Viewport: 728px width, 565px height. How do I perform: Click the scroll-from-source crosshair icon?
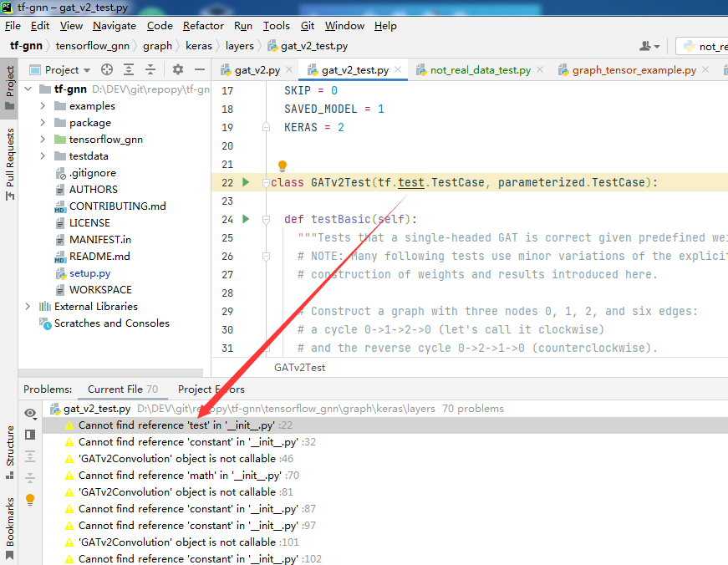(107, 69)
